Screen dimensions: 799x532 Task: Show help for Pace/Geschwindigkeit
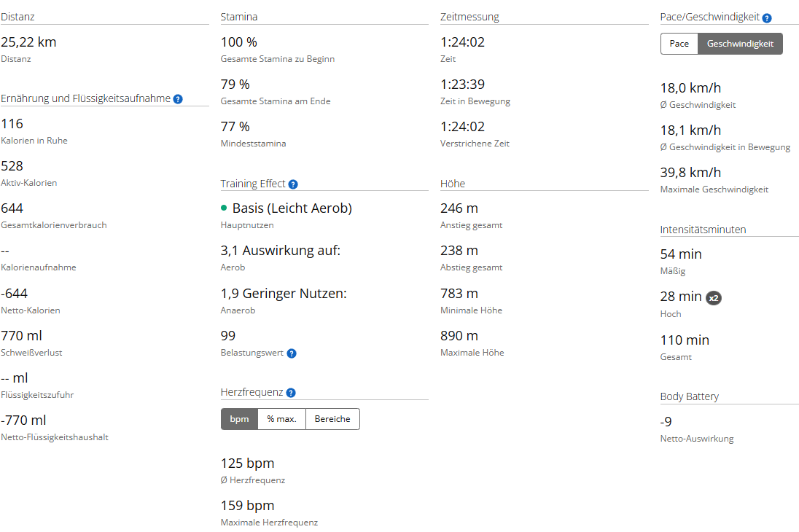pos(767,17)
